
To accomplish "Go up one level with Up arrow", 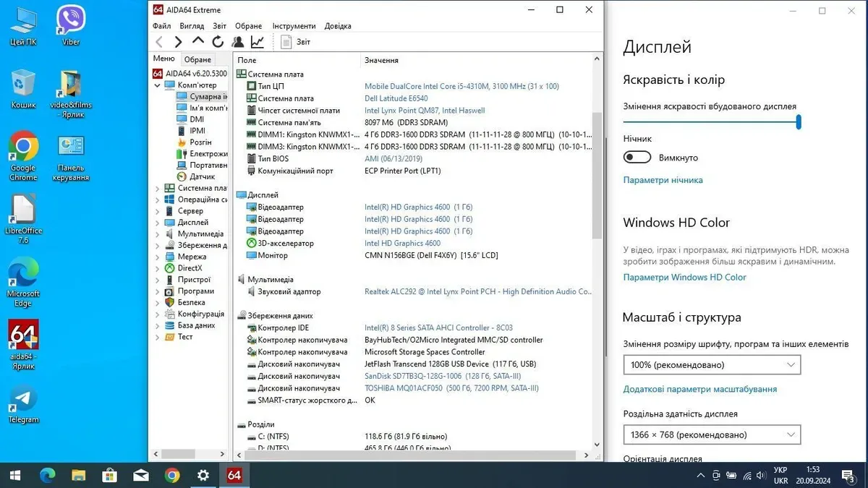I will point(198,42).
